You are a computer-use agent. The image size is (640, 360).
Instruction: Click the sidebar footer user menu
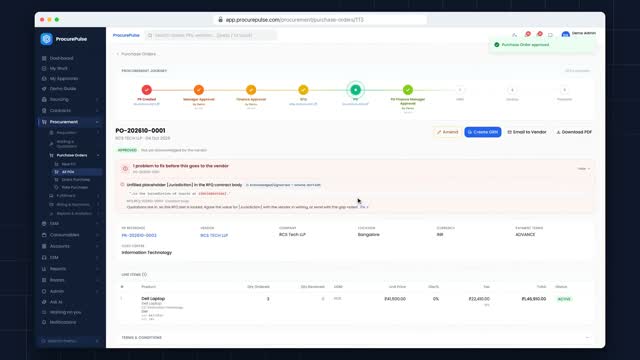(70, 341)
